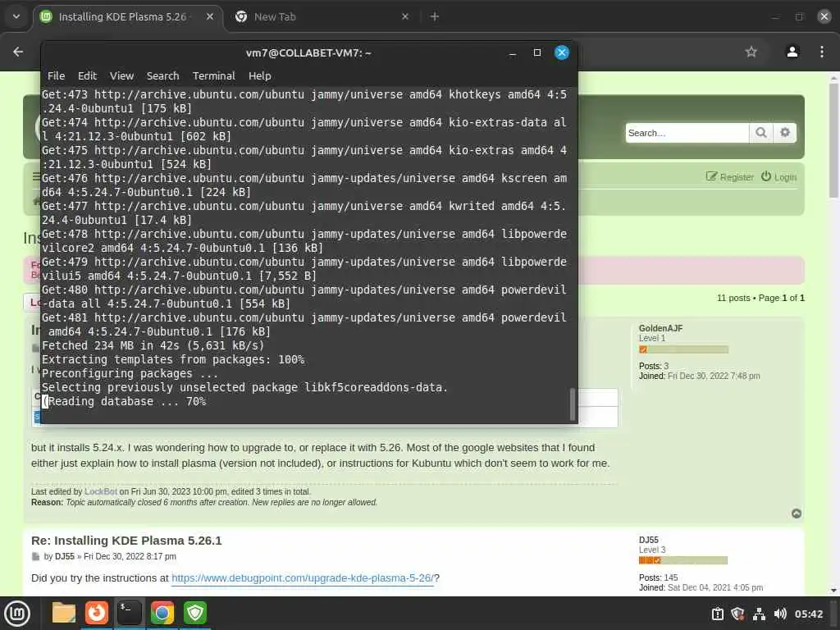Screen dimensions: 840x630
Task: Open GoldenAJF's user profile
Action: [x=660, y=328]
